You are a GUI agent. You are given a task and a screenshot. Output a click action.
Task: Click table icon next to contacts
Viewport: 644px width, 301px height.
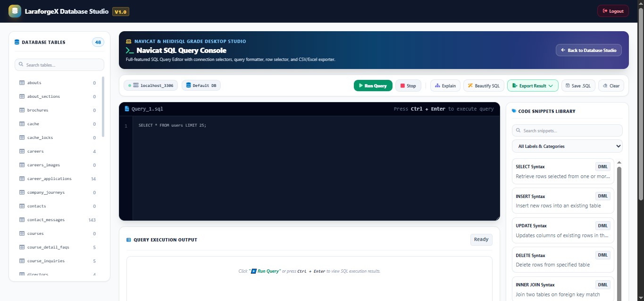coord(22,206)
